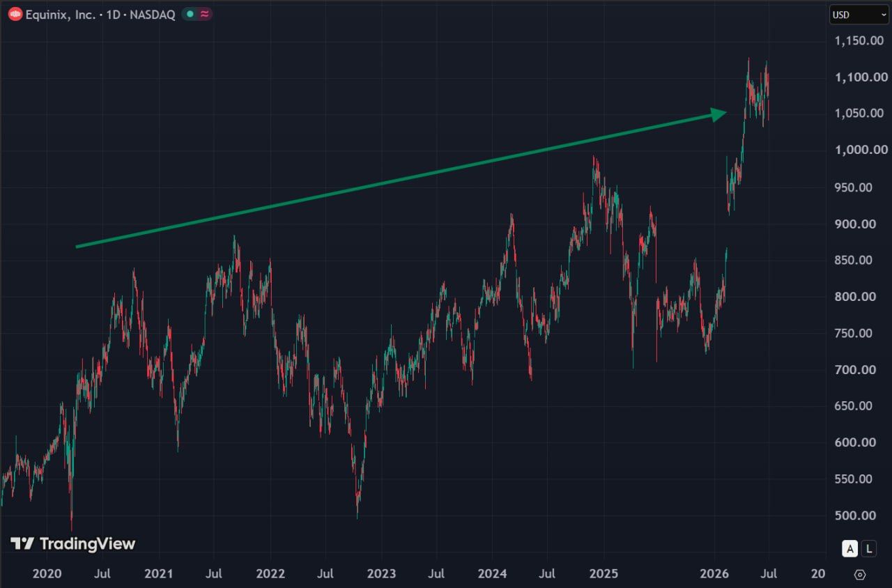The width and height of the screenshot is (892, 588).
Task: Click the NASDAQ exchange label
Action: (x=153, y=14)
